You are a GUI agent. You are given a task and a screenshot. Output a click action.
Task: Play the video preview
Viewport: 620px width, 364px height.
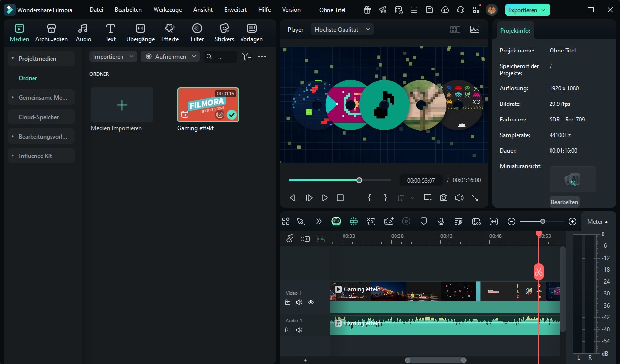click(325, 198)
